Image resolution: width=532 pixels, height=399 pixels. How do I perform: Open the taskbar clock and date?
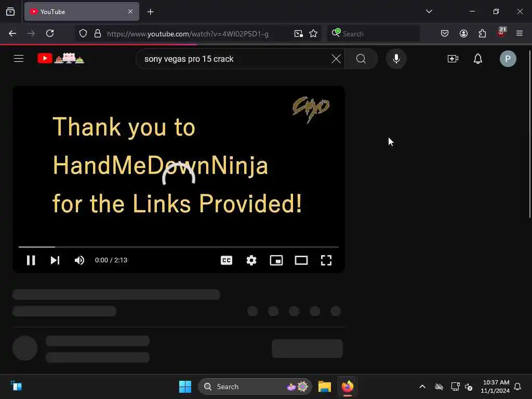click(495, 387)
